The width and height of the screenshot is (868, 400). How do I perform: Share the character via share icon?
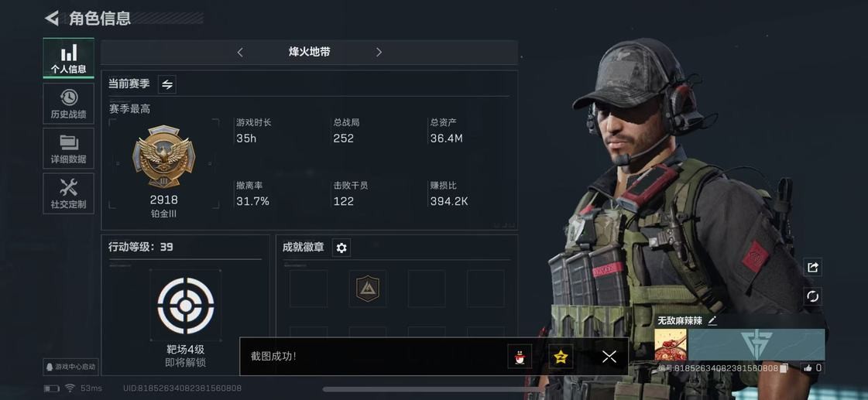(813, 267)
